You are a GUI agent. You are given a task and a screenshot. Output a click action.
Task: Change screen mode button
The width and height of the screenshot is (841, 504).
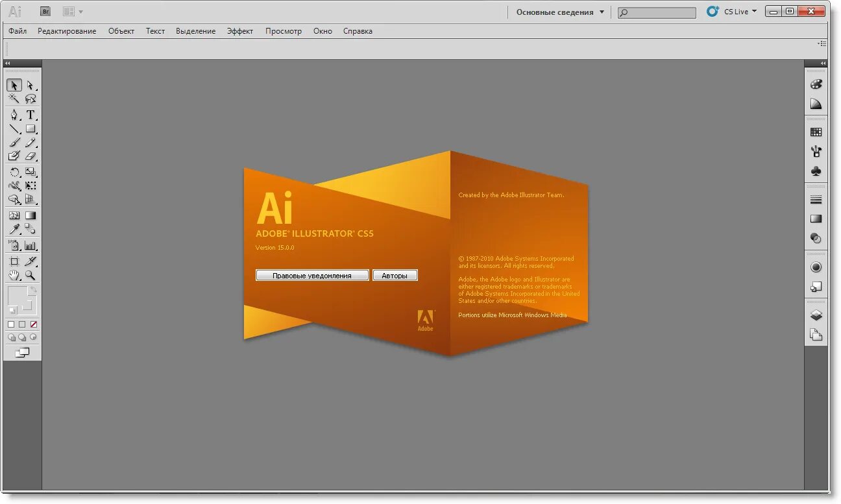(23, 352)
